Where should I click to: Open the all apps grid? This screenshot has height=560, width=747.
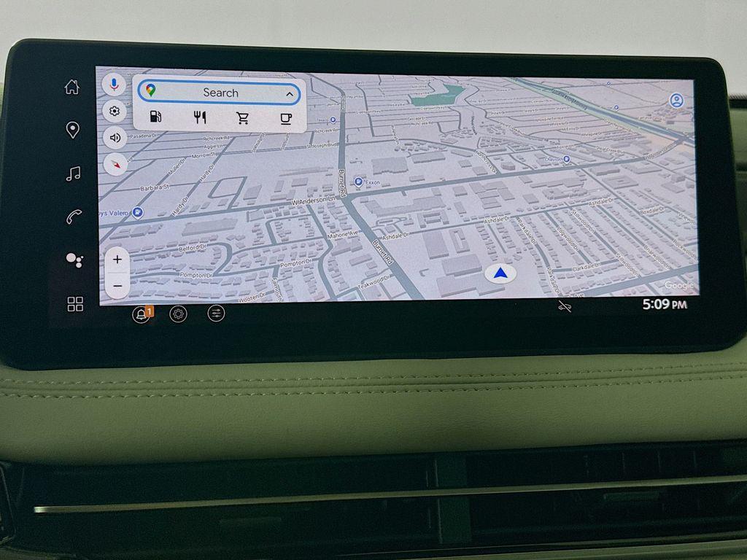[75, 304]
